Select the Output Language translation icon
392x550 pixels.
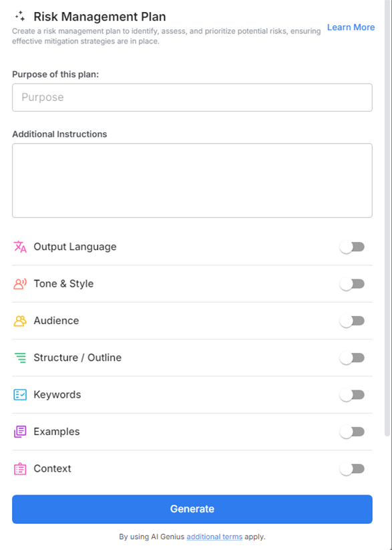(21, 247)
